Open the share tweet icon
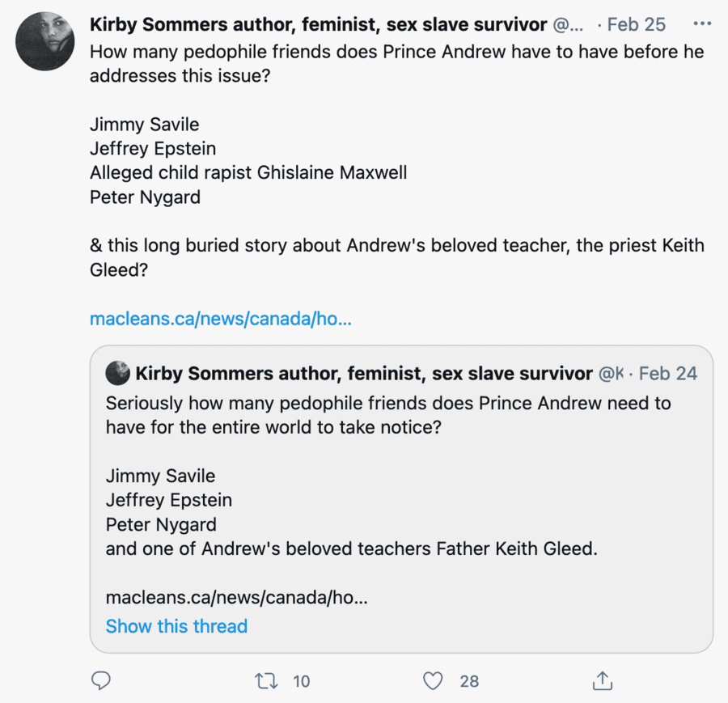Image resolution: width=728 pixels, height=703 pixels. pos(602,681)
